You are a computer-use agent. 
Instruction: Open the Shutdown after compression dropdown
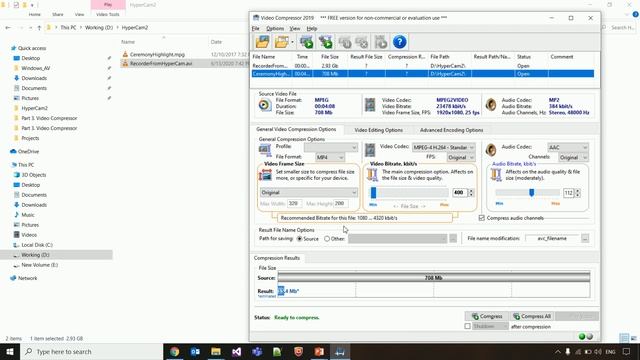coord(490,326)
